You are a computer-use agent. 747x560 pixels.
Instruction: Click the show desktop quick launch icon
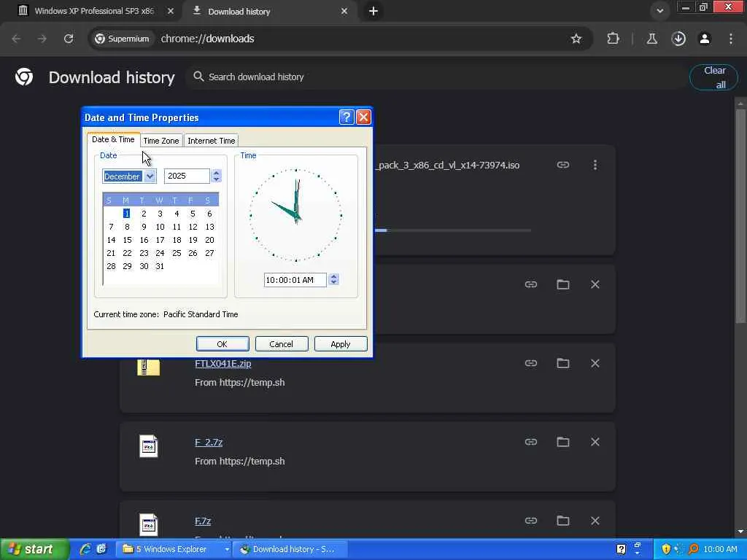101,549
